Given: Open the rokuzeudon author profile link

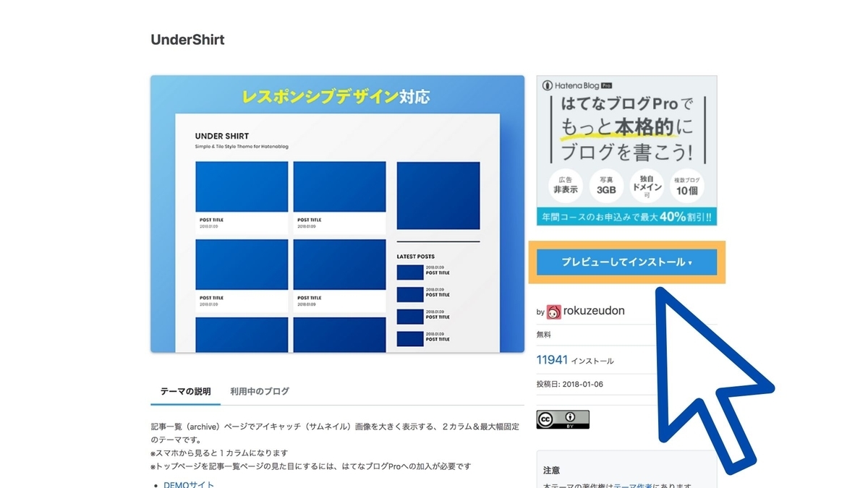Looking at the screenshot, I should point(593,311).
